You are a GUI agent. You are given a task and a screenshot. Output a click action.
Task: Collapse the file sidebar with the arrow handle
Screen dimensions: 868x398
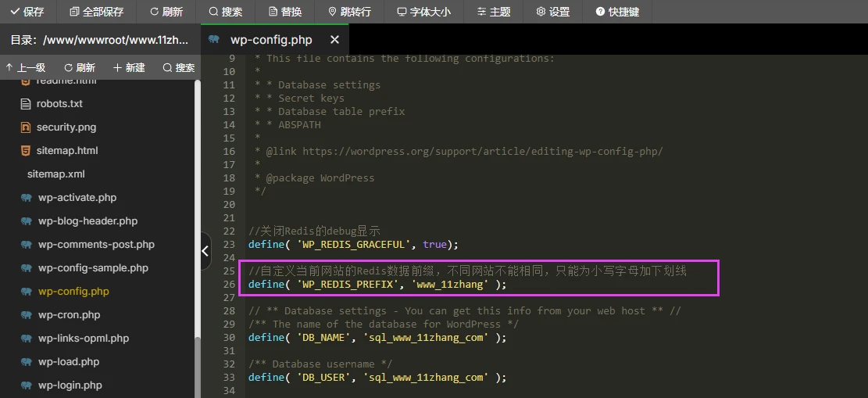point(205,251)
